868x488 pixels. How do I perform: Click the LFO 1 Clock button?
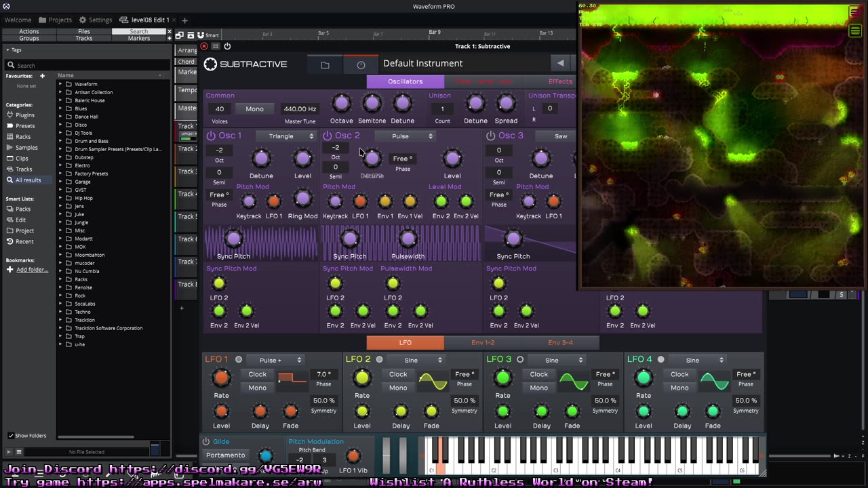coord(258,374)
